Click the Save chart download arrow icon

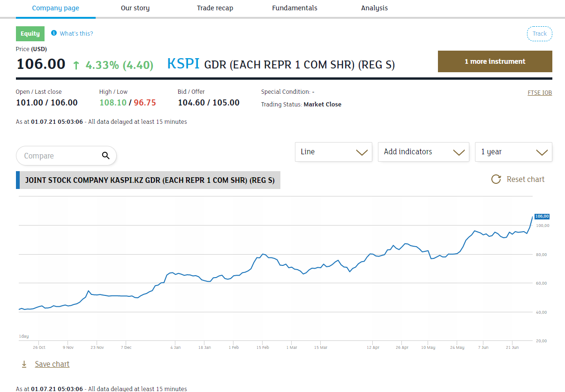click(24, 364)
